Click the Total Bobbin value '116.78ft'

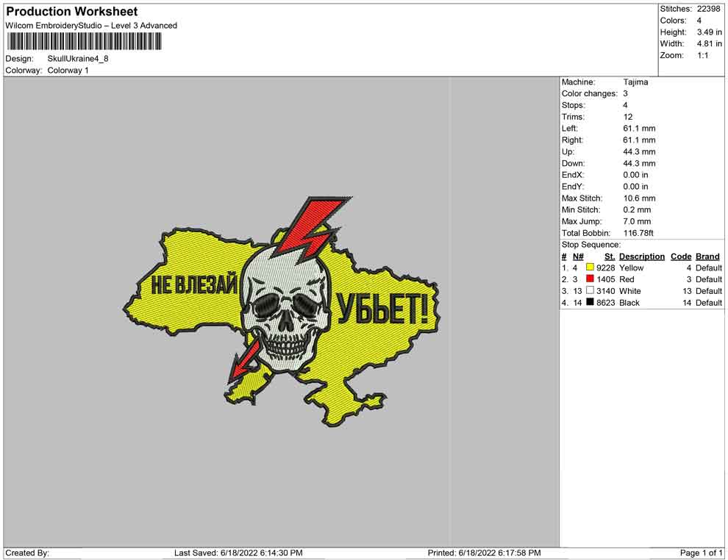pyautogui.click(x=638, y=233)
